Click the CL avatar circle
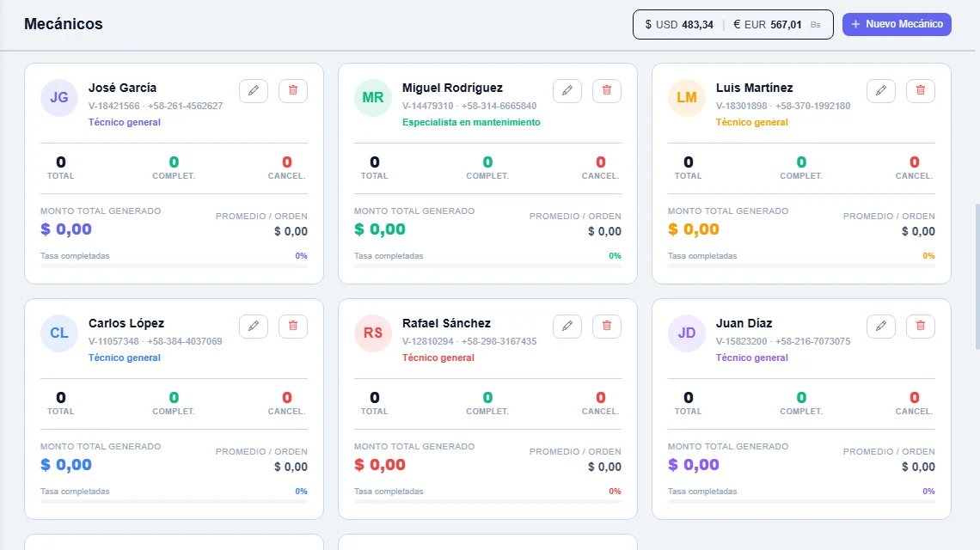Viewport: 980px width, 550px height. click(59, 333)
